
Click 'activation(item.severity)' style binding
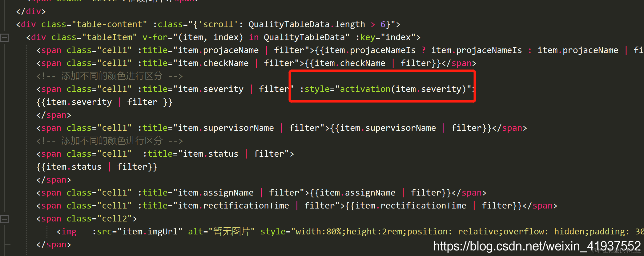pos(403,89)
